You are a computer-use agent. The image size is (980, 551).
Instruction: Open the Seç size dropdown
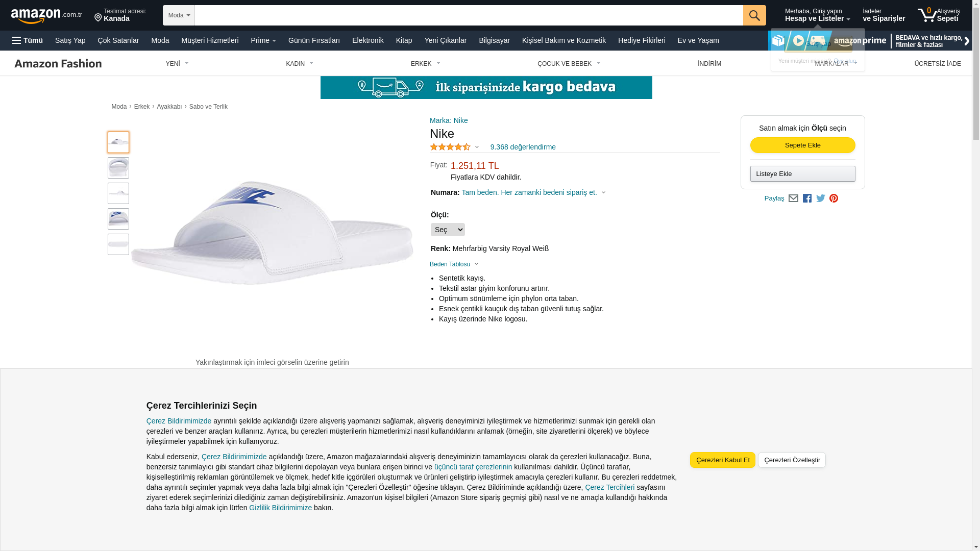point(448,230)
